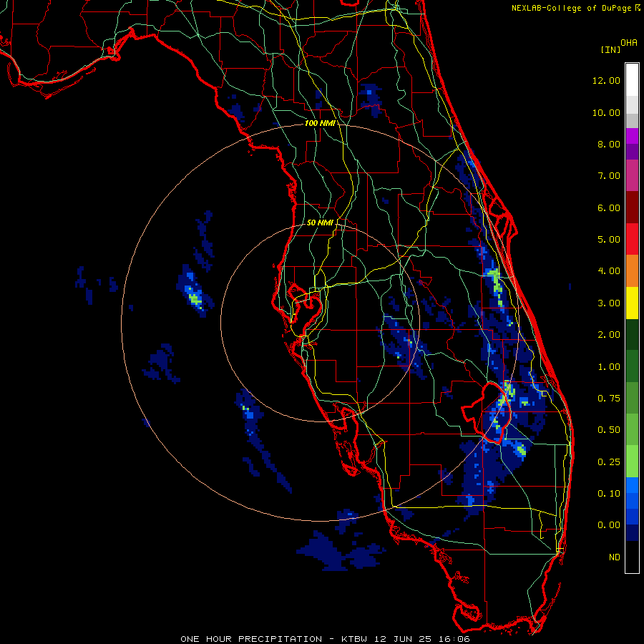Select the orange 4.00 color swatch
Image resolution: width=644 pixels, height=644 pixels.
pos(632,271)
